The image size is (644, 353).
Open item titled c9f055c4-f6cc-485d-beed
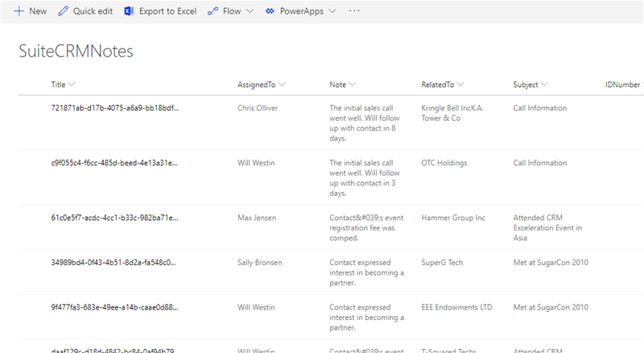(114, 163)
